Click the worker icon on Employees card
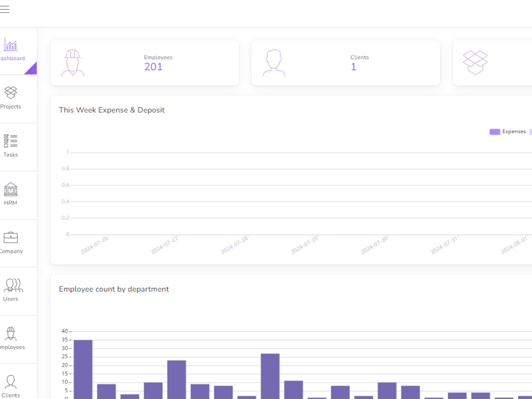The image size is (532, 399). (x=72, y=63)
